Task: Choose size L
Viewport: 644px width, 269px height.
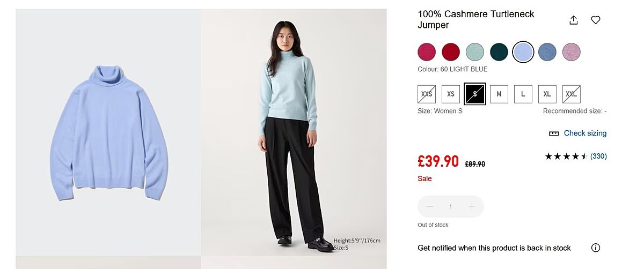Action: [523, 94]
